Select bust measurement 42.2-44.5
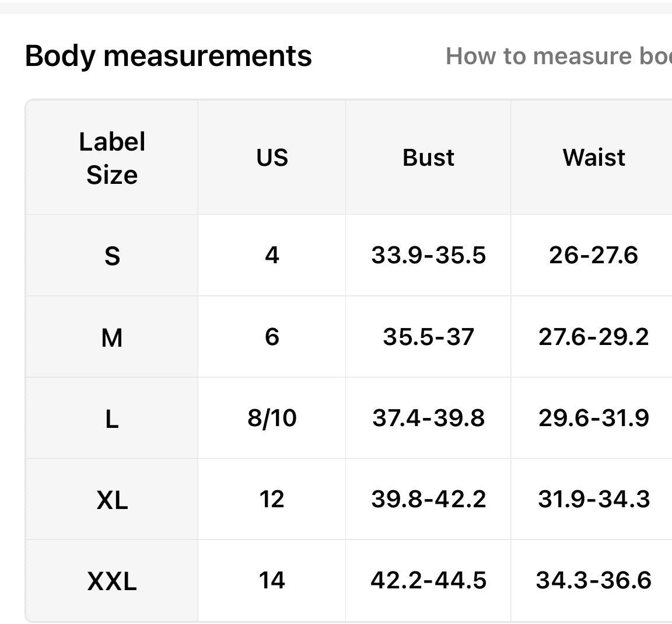Screen dimensions: 672x624 click(428, 580)
